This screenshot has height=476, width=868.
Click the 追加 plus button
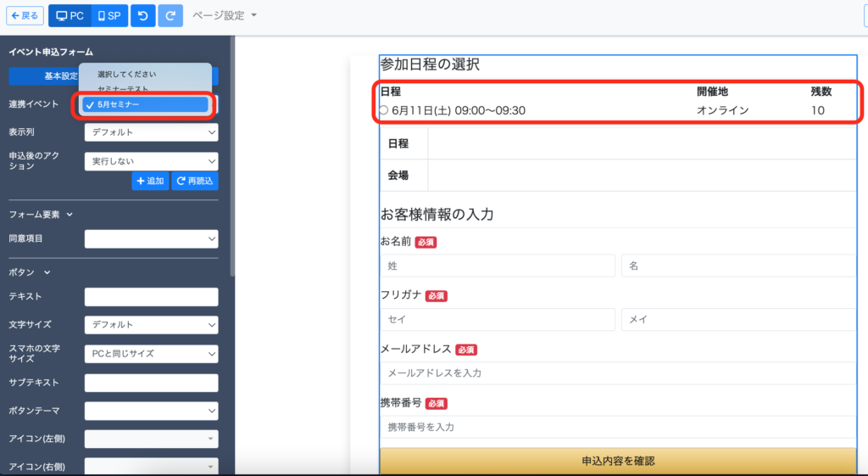click(x=150, y=181)
